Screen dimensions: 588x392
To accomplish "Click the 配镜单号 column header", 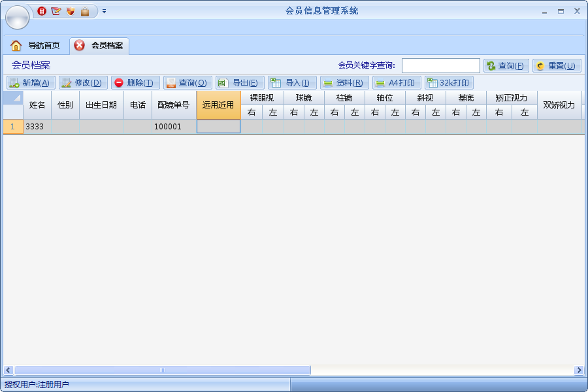I will click(174, 105).
